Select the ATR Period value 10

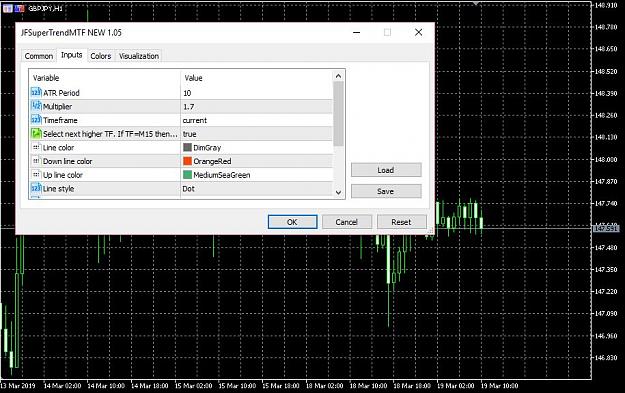pyautogui.click(x=187, y=93)
